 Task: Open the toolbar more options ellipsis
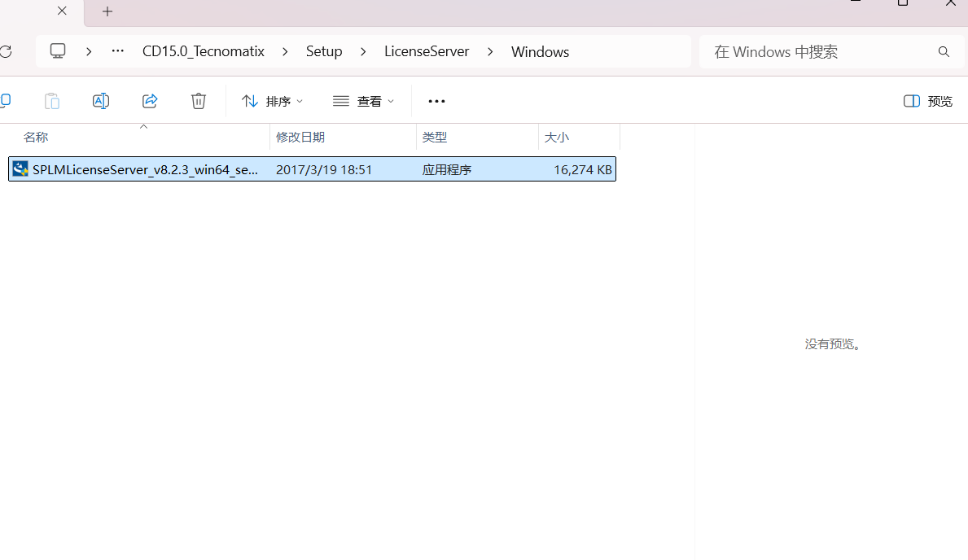click(x=436, y=101)
